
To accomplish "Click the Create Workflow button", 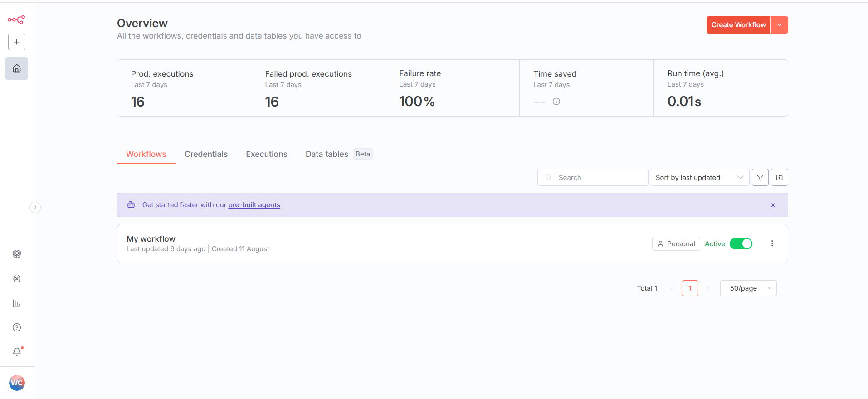I will tap(738, 25).
